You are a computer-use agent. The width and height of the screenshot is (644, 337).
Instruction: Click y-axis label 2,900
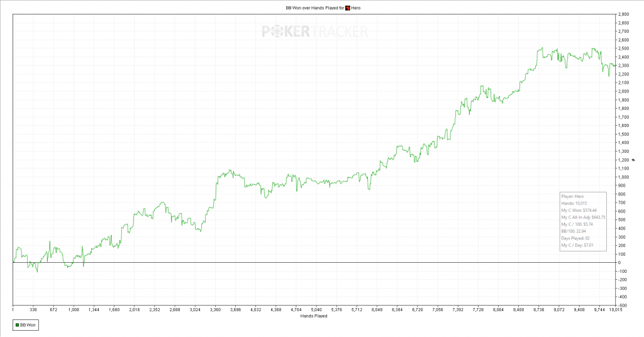pyautogui.click(x=623, y=14)
